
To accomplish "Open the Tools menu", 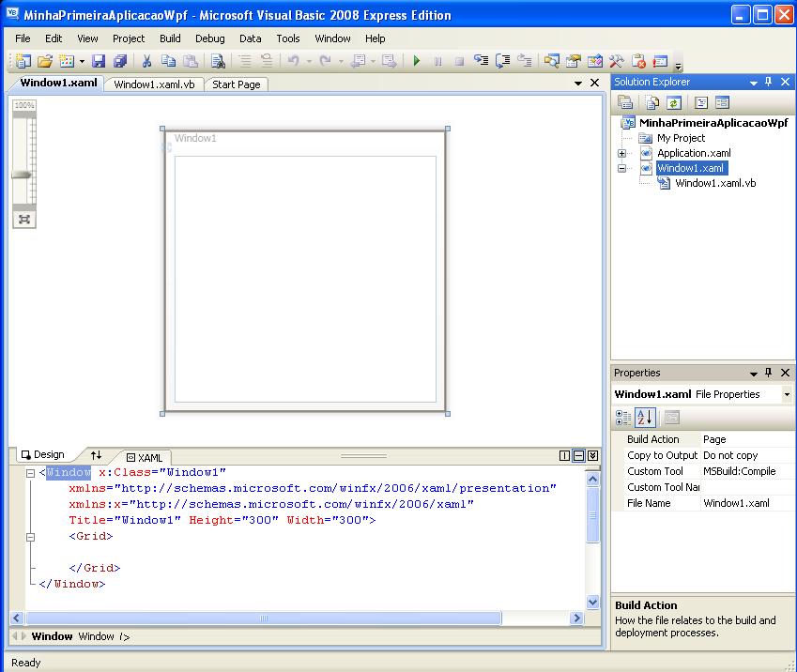I will pyautogui.click(x=288, y=38).
